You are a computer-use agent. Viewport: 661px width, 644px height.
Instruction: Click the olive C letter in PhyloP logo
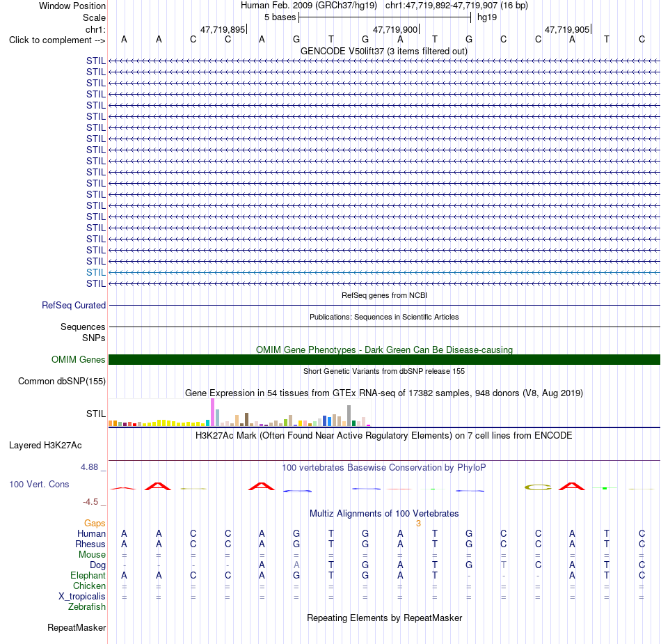(538, 487)
